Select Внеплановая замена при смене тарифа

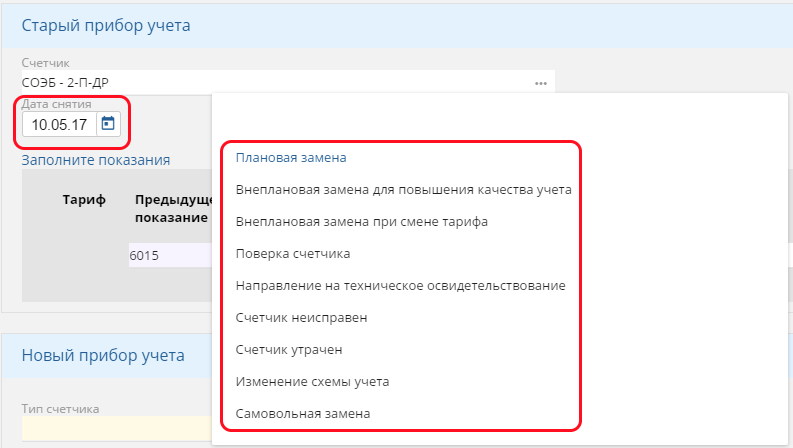361,222
